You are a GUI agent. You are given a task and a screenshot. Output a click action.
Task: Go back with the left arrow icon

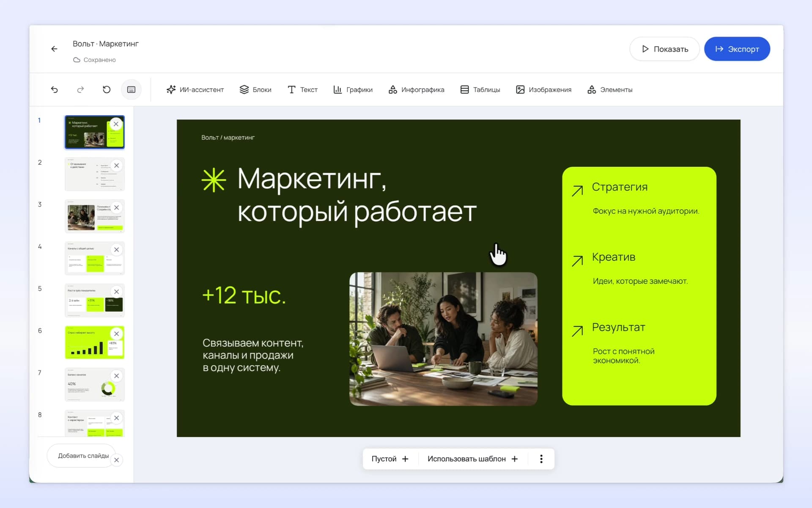pyautogui.click(x=54, y=49)
